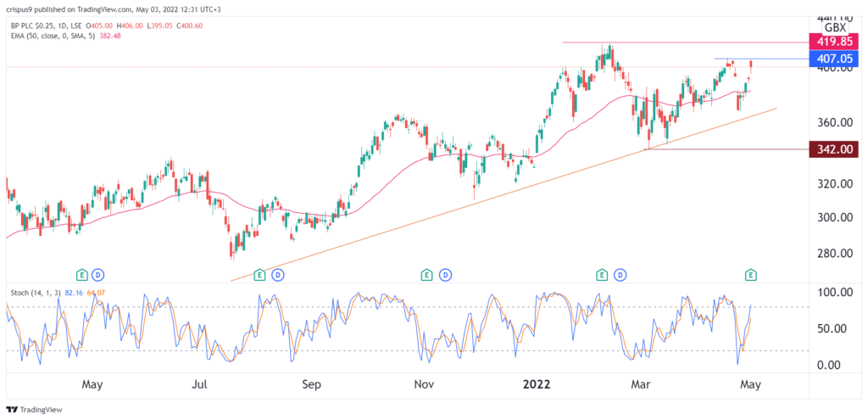
Task: Select the dividend D marker between Jul and Sep
Action: tap(275, 274)
